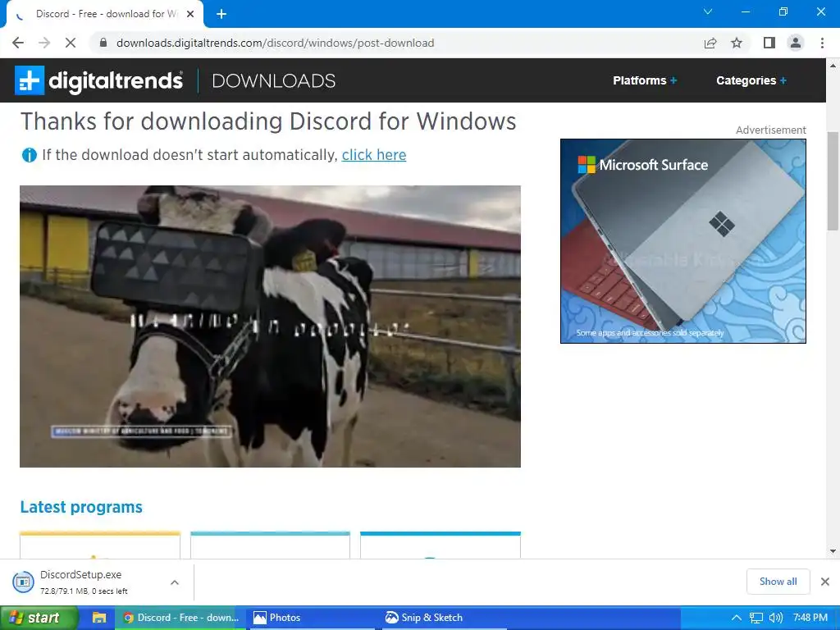Close the downloads bar

click(825, 582)
